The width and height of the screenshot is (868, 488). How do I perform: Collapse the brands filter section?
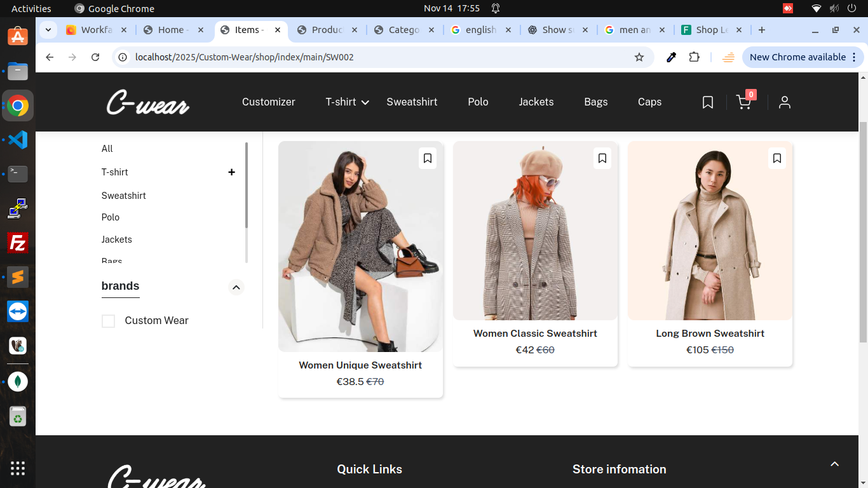pyautogui.click(x=236, y=287)
